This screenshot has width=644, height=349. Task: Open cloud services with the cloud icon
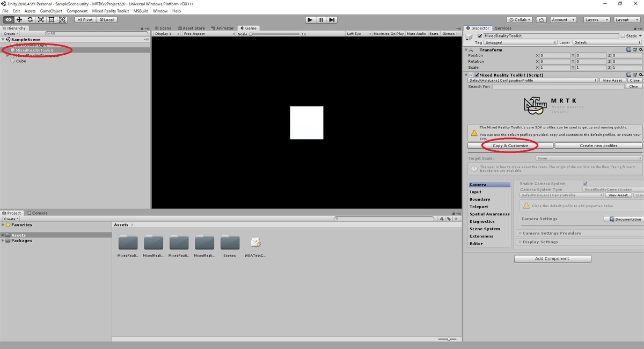(x=542, y=20)
